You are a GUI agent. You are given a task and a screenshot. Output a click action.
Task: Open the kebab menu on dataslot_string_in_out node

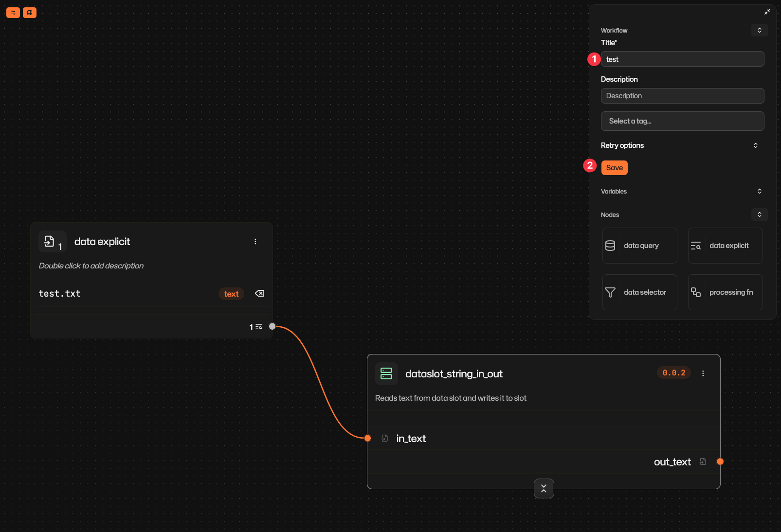coord(703,373)
